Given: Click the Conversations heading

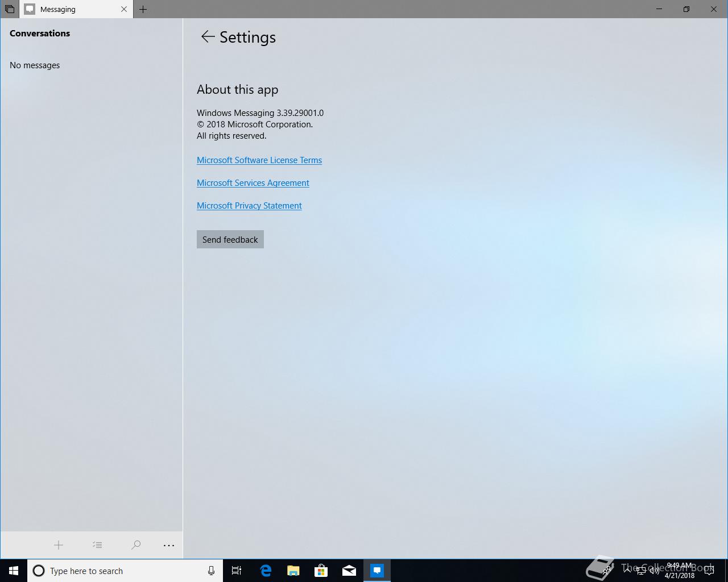Looking at the screenshot, I should [40, 34].
